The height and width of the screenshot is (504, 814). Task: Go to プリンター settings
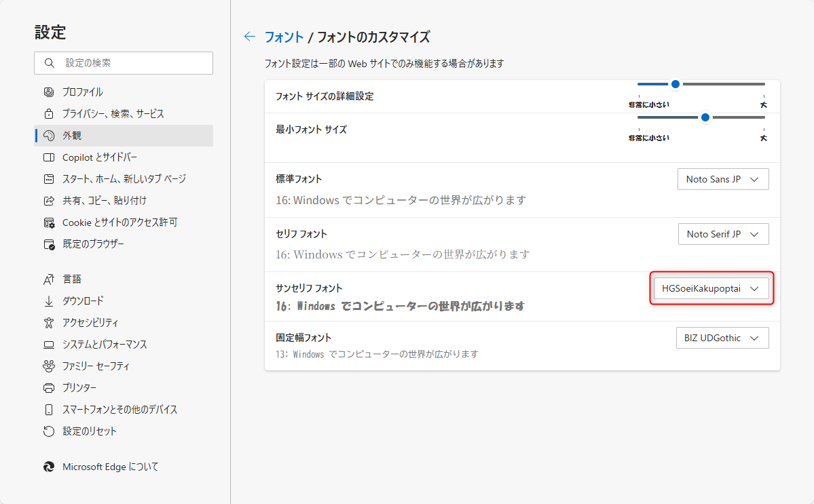[124, 388]
